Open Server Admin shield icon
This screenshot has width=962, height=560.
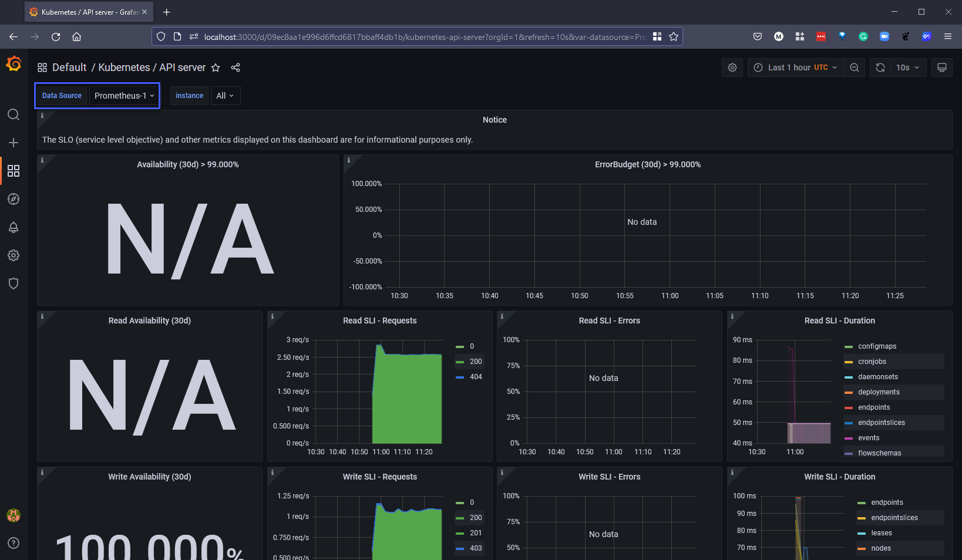pos(14,284)
